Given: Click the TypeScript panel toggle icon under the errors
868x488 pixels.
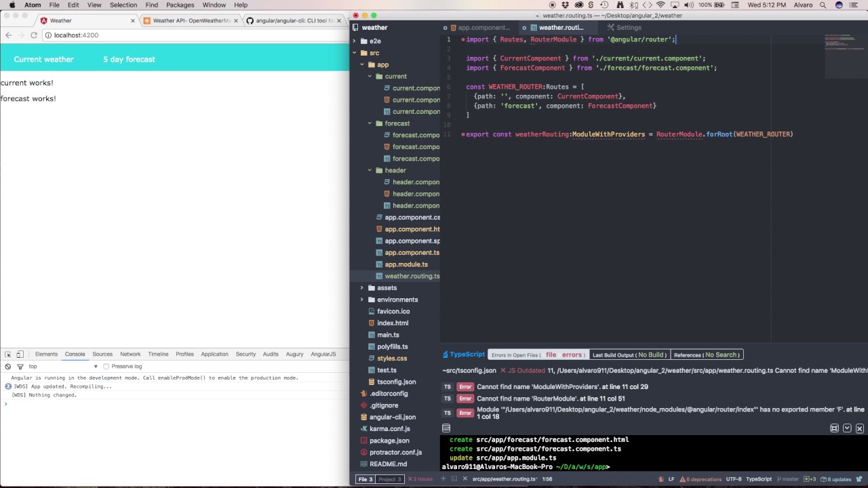Looking at the screenshot, I should (x=446, y=428).
